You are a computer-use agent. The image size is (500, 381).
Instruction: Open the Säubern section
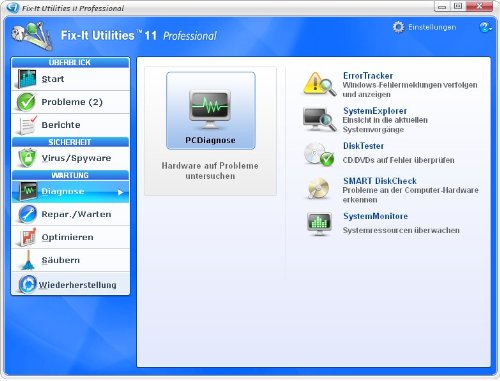[71, 260]
